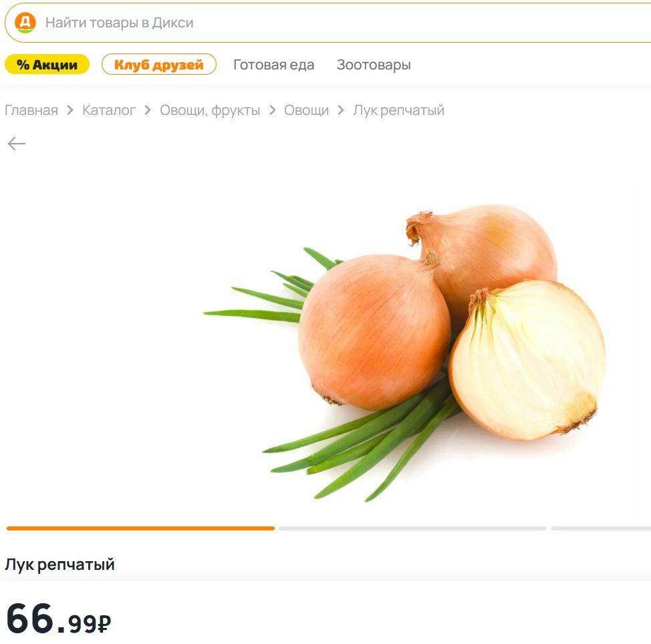Click the chevron before Лук репчатый breadcrumb
This screenshot has height=644, width=651.
(x=341, y=110)
